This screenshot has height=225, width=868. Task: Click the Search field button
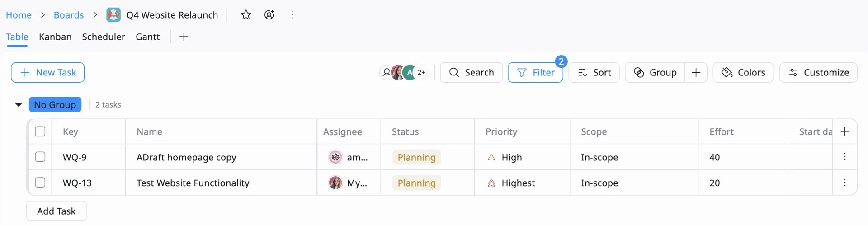(471, 72)
